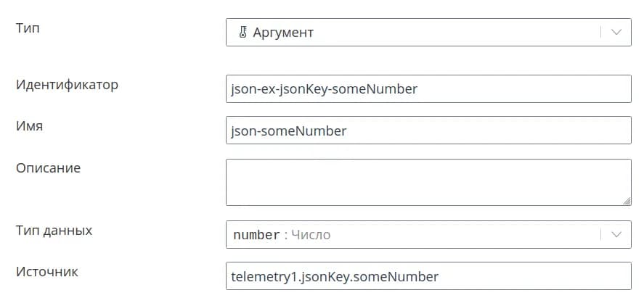Open the Аргумент type combo box
This screenshot has width=644, height=298.
tap(414, 33)
